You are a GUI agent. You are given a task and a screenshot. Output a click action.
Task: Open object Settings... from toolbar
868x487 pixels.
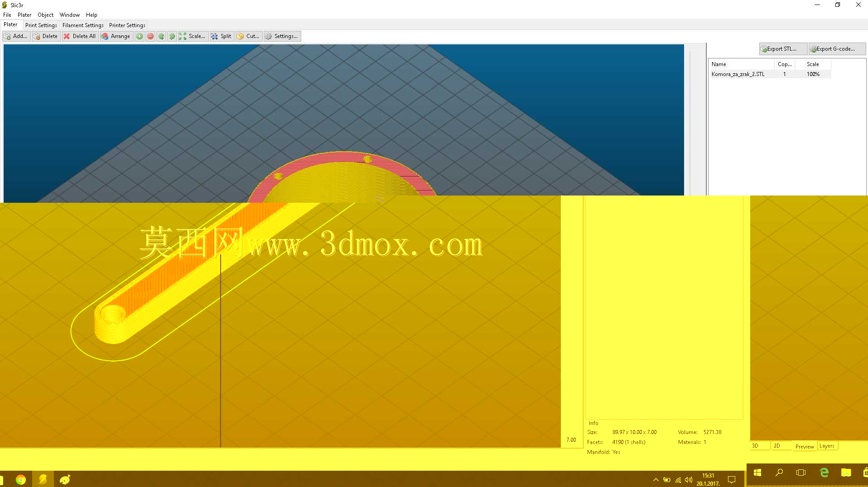tap(282, 36)
